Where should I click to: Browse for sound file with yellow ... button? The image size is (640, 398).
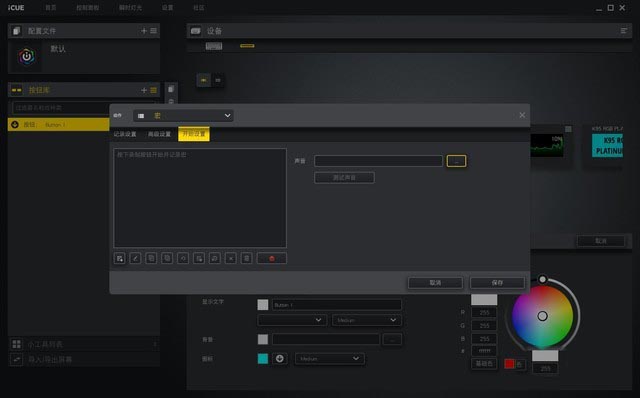pos(456,161)
